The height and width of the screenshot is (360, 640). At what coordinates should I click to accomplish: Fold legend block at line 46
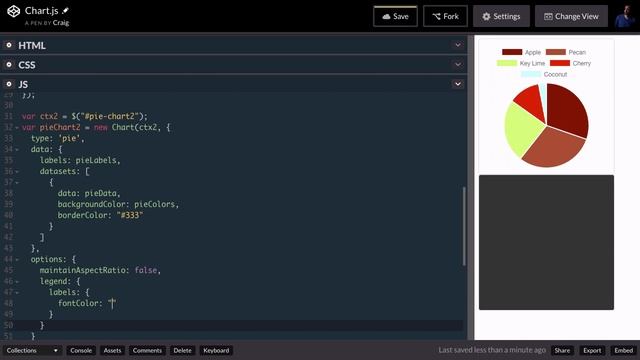click(17, 282)
